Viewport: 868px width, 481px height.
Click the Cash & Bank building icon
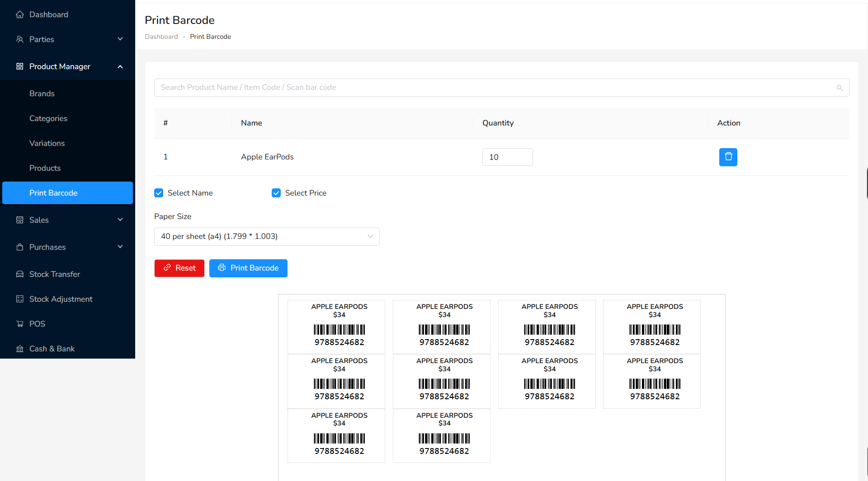19,349
